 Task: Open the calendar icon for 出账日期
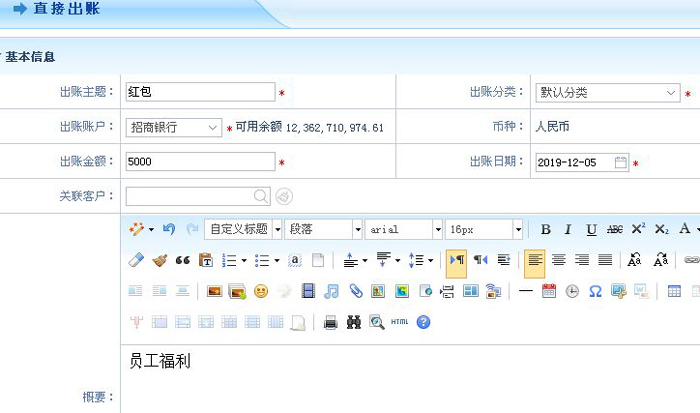tap(621, 162)
